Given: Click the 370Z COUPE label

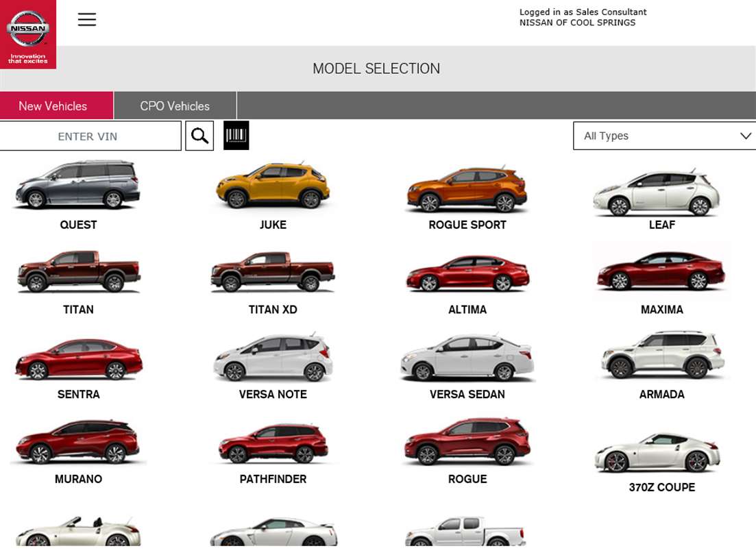Looking at the screenshot, I should pyautogui.click(x=662, y=487).
